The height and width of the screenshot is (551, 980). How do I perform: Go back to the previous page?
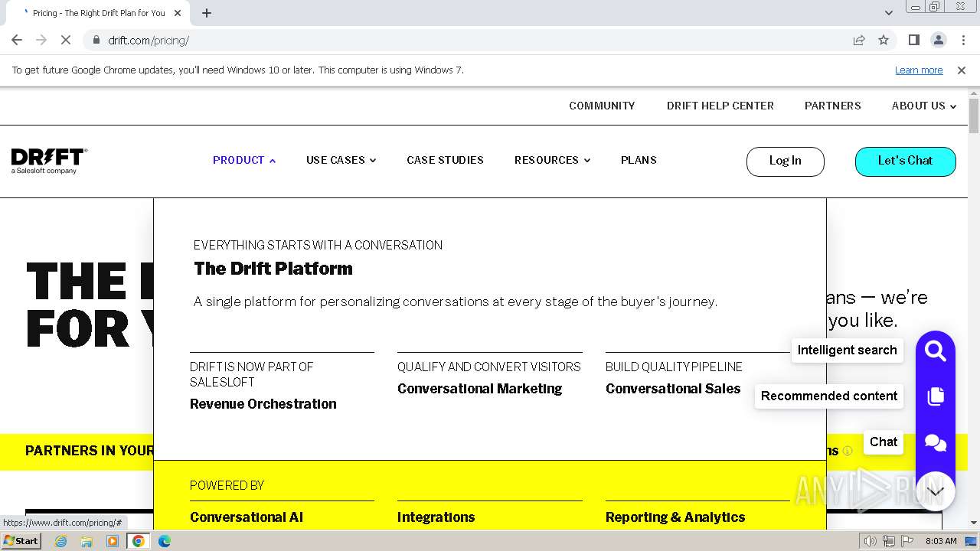tap(17, 41)
